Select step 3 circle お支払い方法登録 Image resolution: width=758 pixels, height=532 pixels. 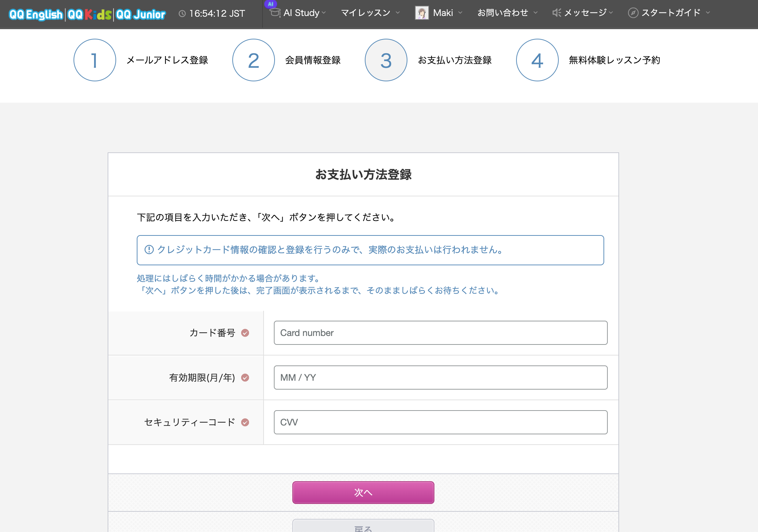tap(386, 60)
